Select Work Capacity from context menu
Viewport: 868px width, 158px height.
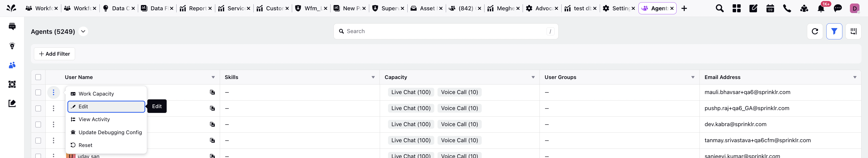[x=96, y=94]
